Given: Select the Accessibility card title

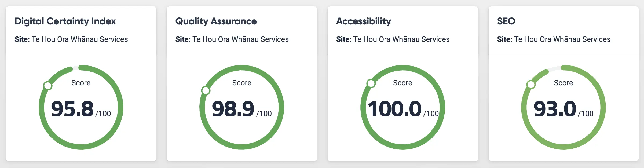Looking at the screenshot, I should tap(363, 21).
